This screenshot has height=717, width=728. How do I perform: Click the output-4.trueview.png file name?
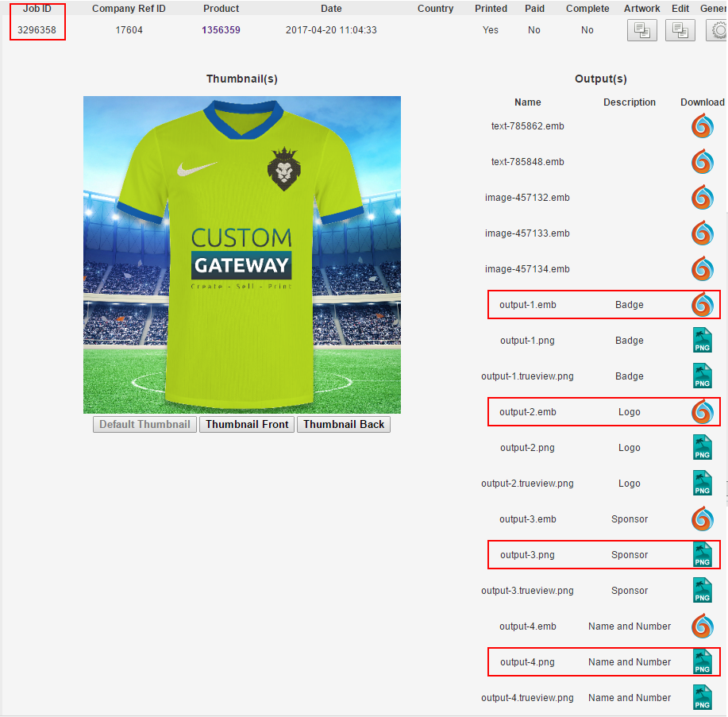527,698
